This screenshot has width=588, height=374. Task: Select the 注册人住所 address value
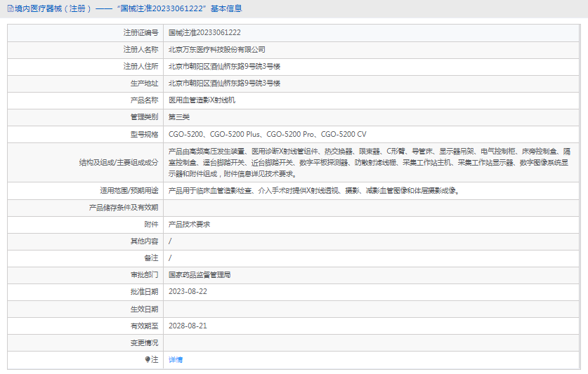(224, 67)
